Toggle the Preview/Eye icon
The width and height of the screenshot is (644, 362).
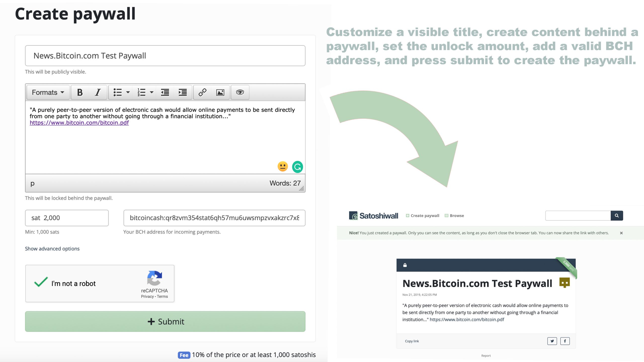[240, 92]
